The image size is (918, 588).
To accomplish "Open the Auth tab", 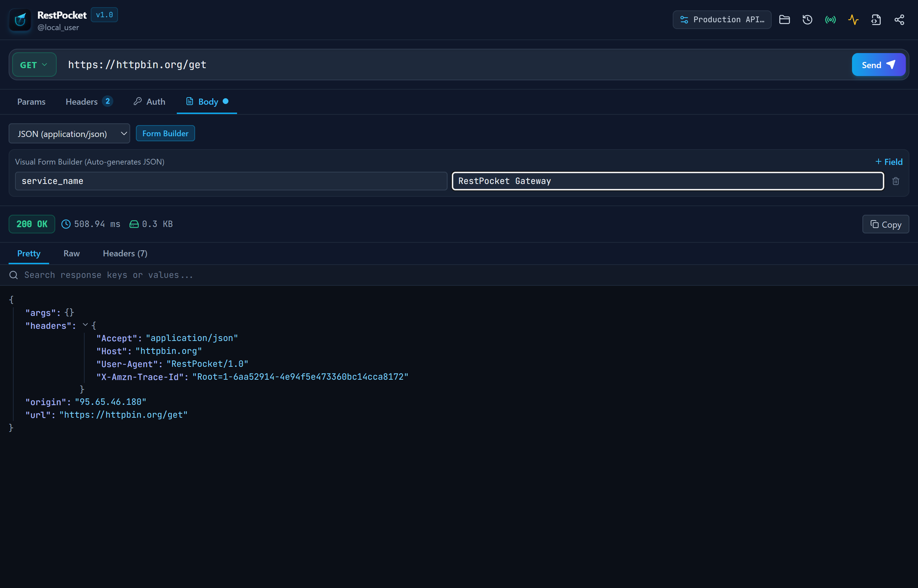I will pyautogui.click(x=149, y=101).
